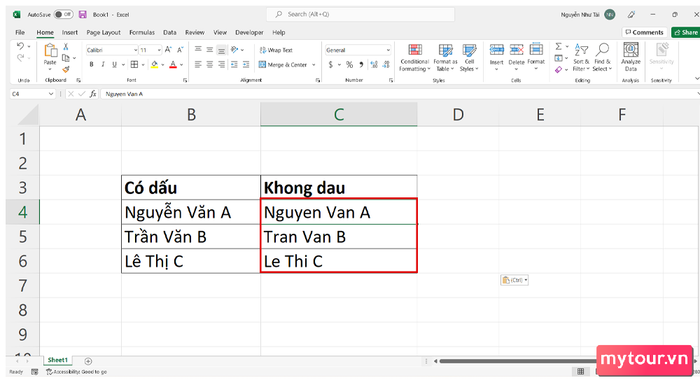This screenshot has height=385, width=700.
Task: Click the Select All corner triangle
Action: pyautogui.click(x=28, y=115)
